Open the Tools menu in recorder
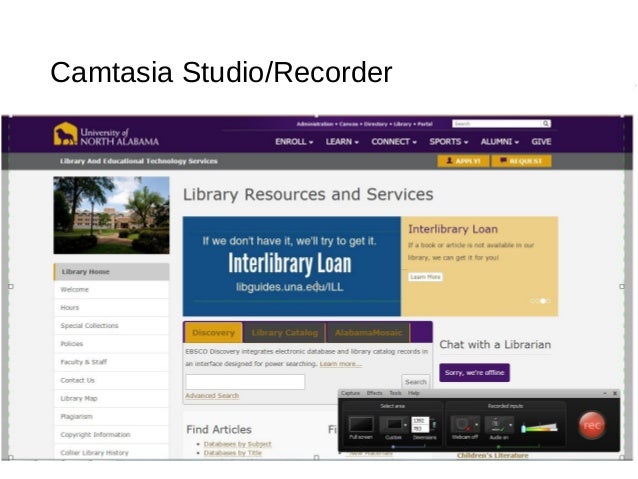The image size is (638, 479). tap(395, 393)
